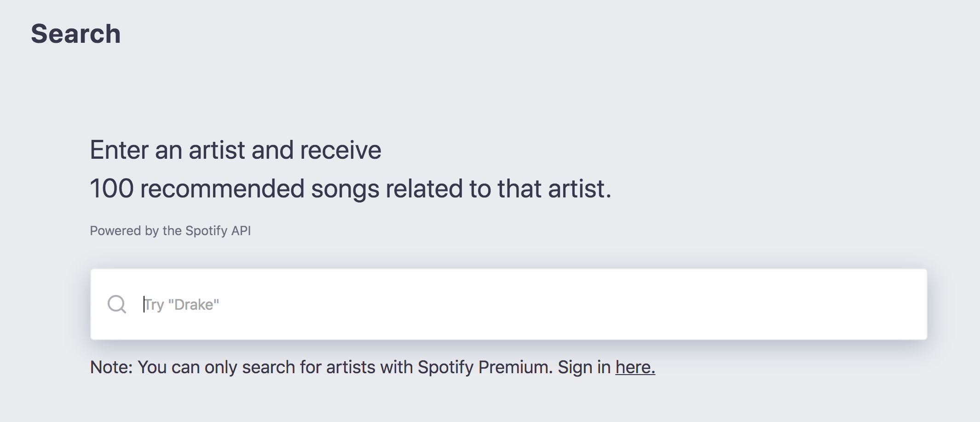Viewport: 980px width, 422px height.
Task: Click the Try "Drake" placeholder text
Action: (181, 305)
